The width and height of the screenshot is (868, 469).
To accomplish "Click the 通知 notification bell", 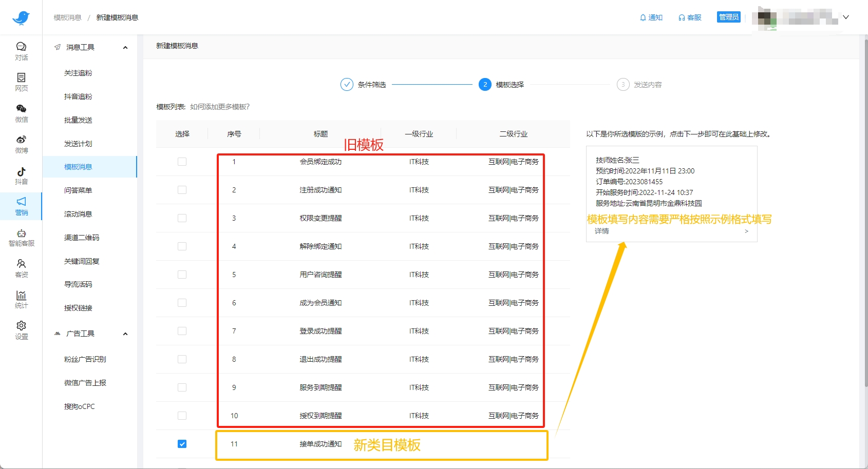I will 651,17.
